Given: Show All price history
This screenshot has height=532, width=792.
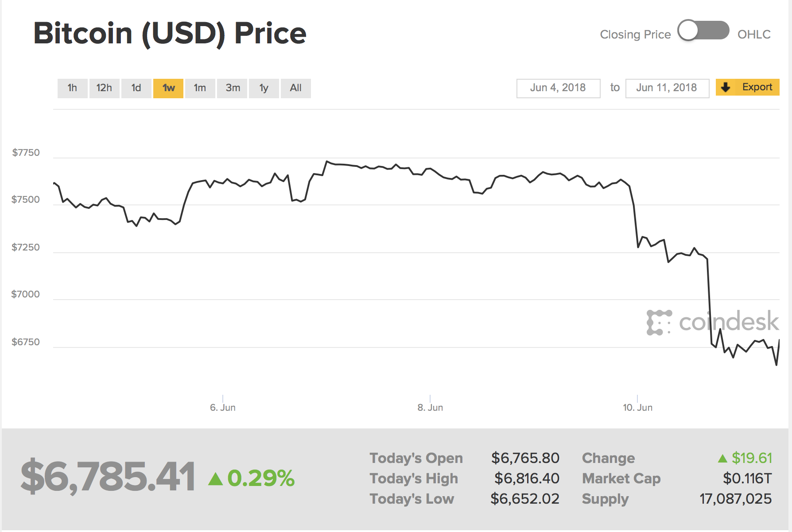Looking at the screenshot, I should click(296, 88).
